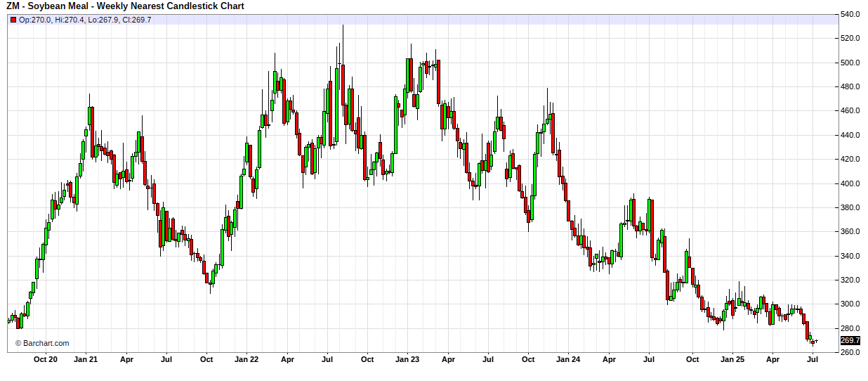Click the 300.0 price axis label
Viewport: 868px width, 381px height.
tap(851, 304)
